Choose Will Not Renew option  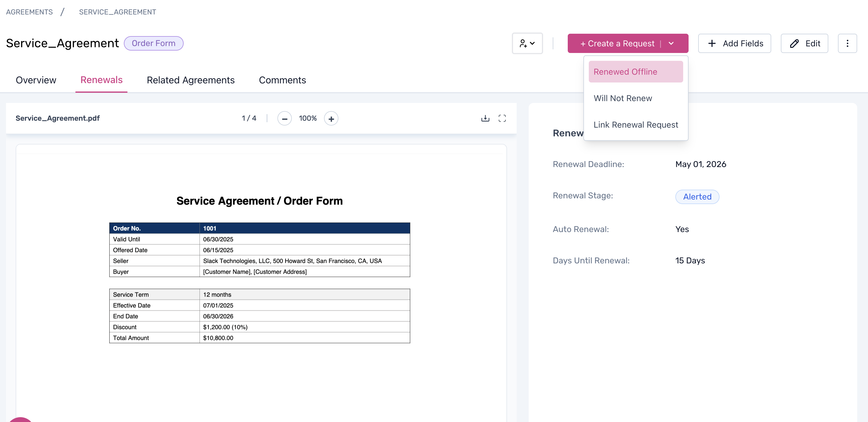622,98
